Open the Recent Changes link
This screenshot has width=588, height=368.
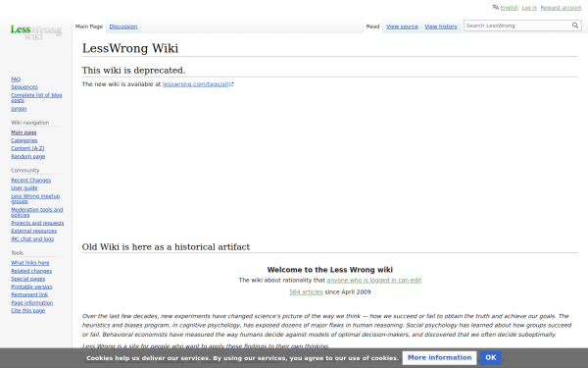[30, 181]
